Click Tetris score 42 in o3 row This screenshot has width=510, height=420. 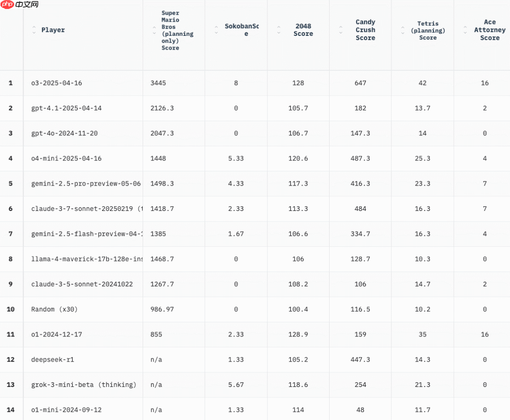tap(423, 83)
